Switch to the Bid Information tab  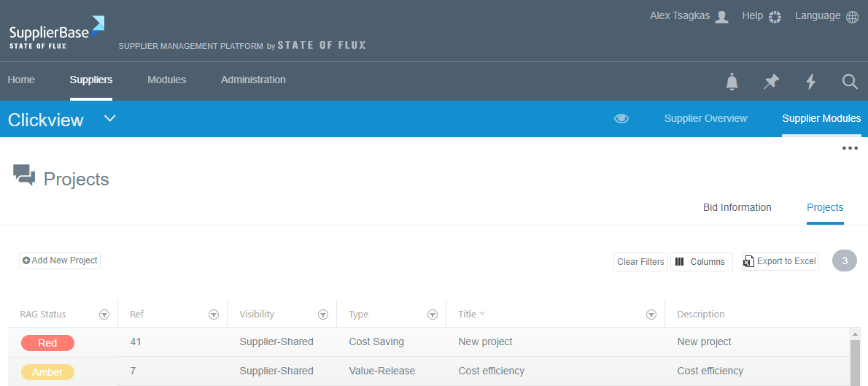coord(737,207)
